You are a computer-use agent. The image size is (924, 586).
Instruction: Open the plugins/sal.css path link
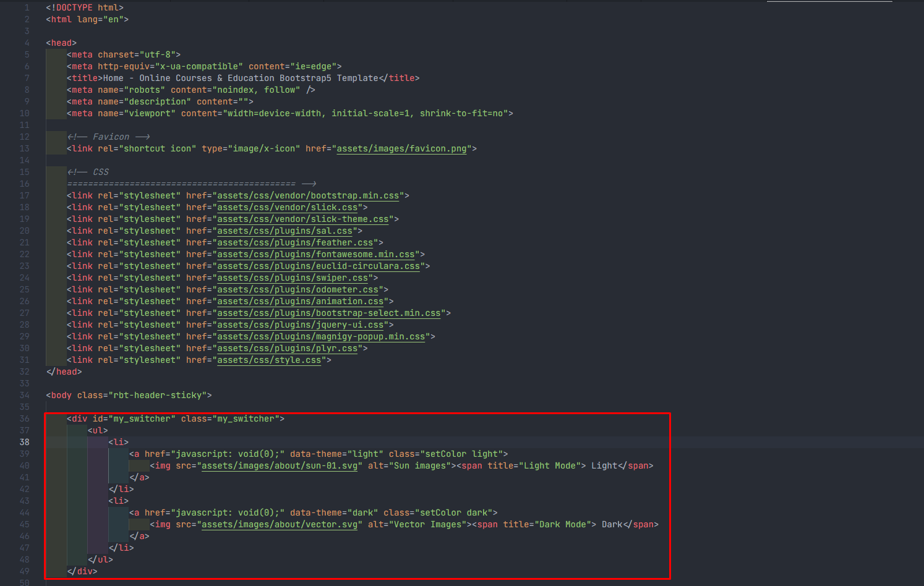coord(284,231)
